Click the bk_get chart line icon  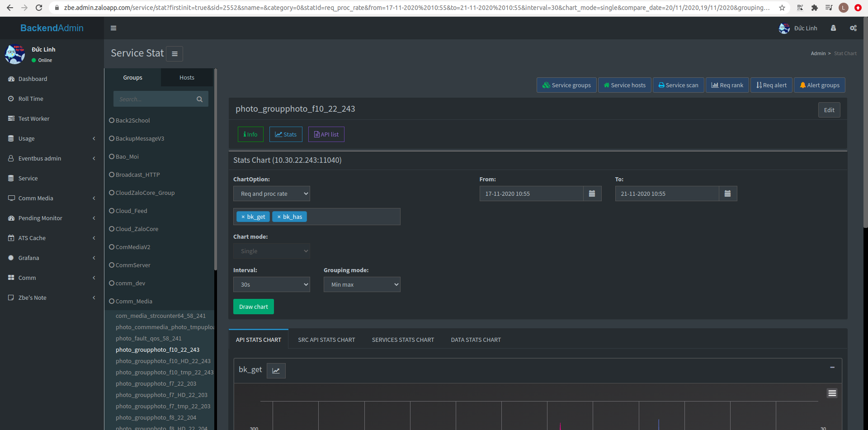276,371
